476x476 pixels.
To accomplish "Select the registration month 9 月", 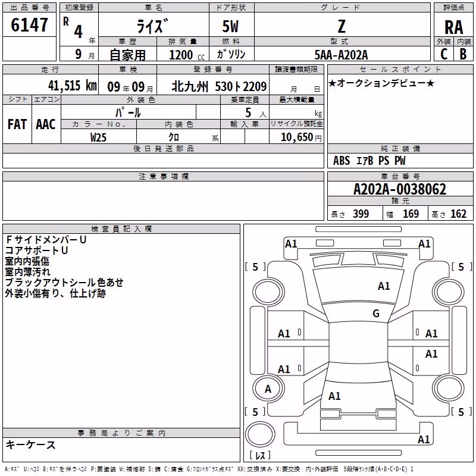I will tap(84, 54).
